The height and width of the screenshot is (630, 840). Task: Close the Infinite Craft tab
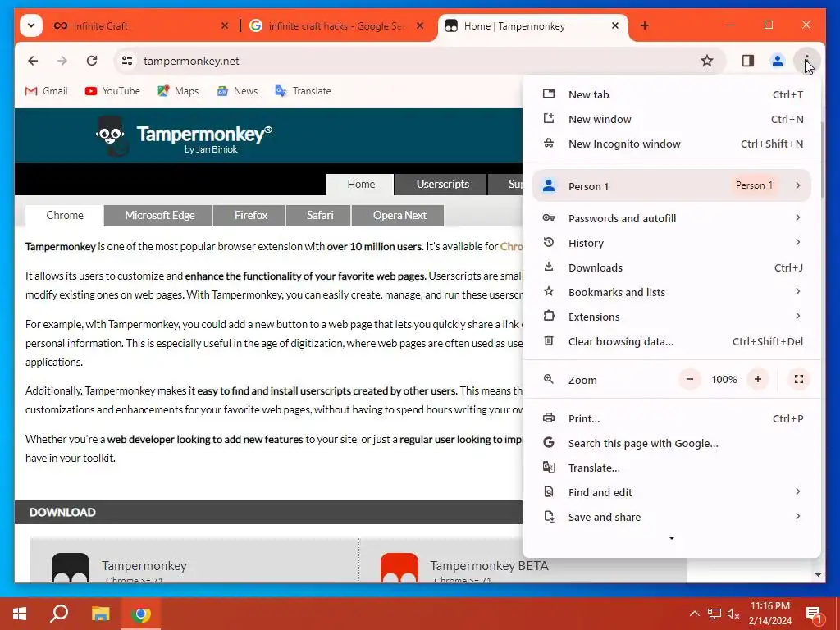pos(225,25)
